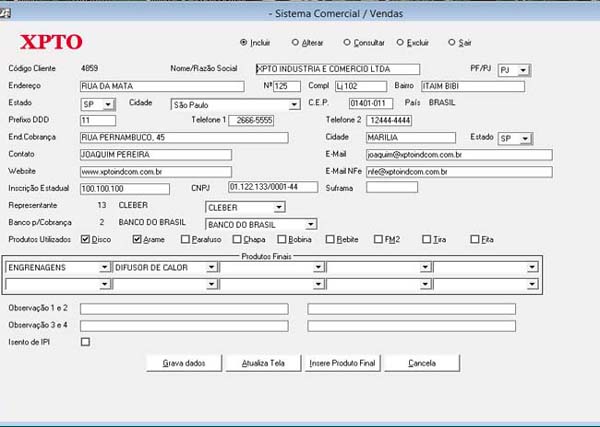600x427 pixels.
Task: Uncheck the Disco product checkbox
Action: click(86, 239)
